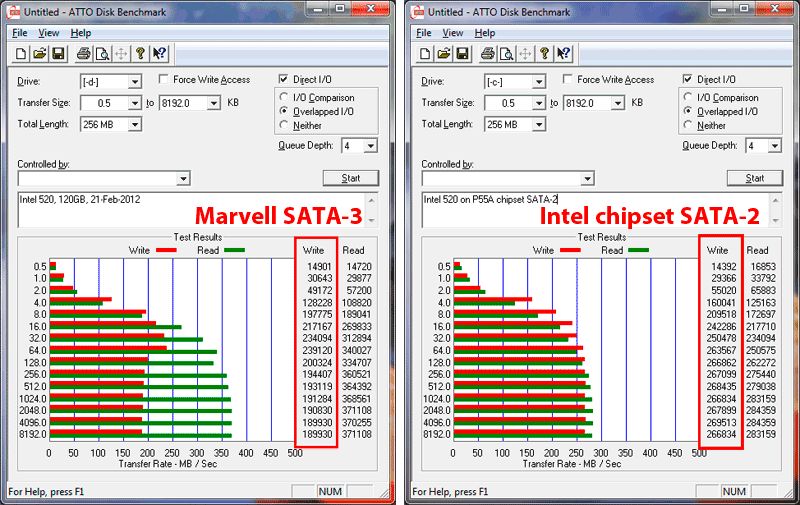Click ATTO app icon in left title bar
Screen dimensions: 800x505
point(13,12)
